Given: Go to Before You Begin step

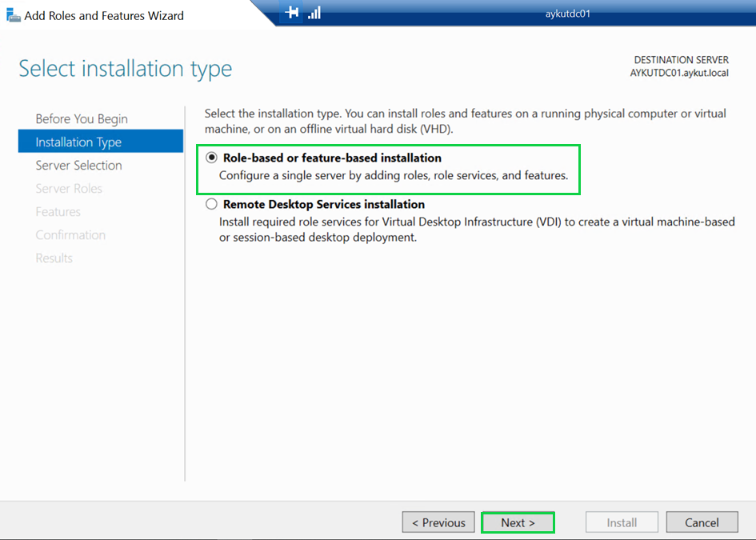Looking at the screenshot, I should pyautogui.click(x=82, y=118).
